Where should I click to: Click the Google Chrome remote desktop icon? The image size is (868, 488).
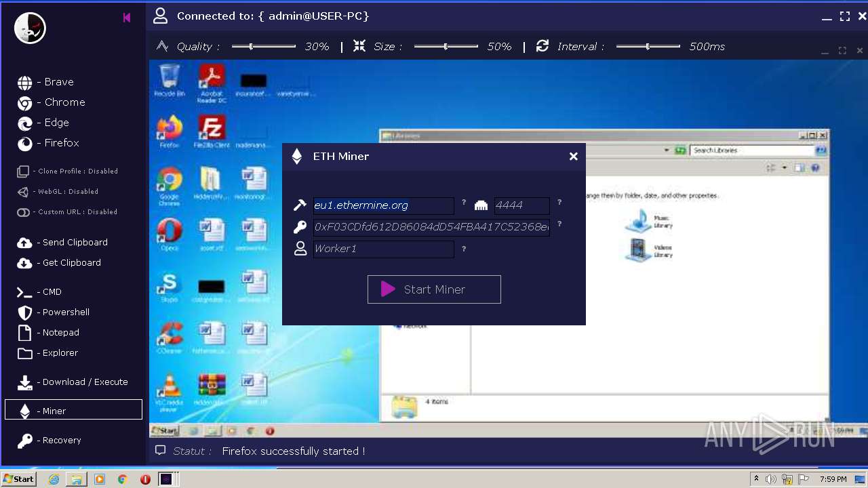click(x=170, y=186)
